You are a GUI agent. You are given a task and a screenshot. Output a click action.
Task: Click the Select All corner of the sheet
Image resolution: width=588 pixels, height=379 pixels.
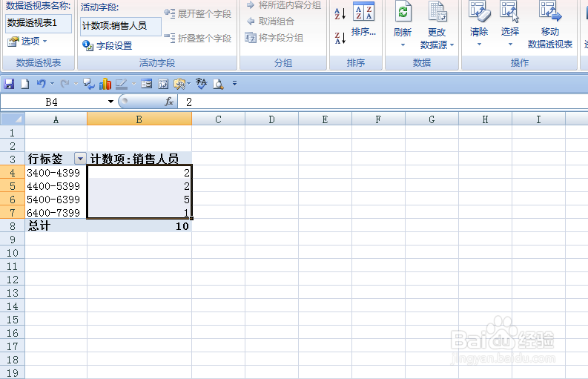13,119
